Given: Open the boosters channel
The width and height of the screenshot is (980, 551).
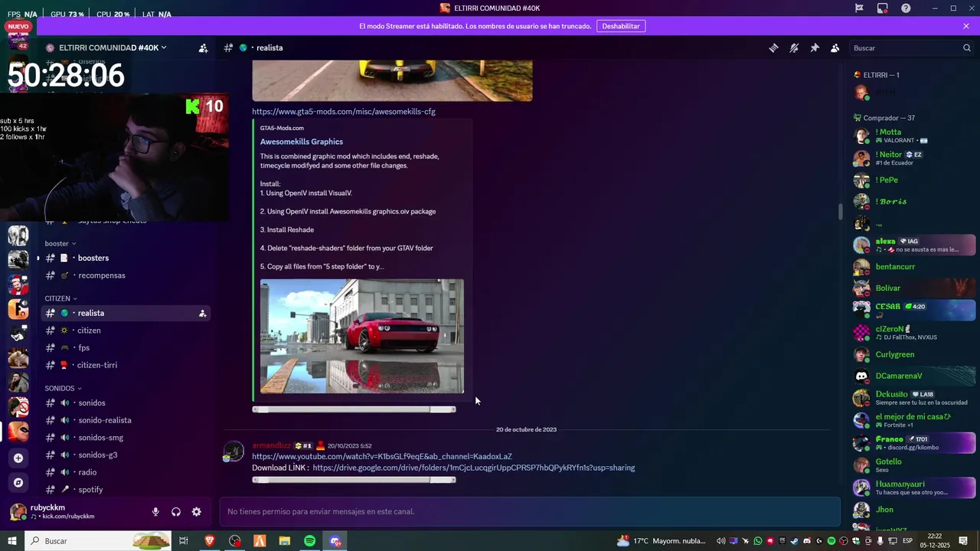Looking at the screenshot, I should (x=126, y=258).
